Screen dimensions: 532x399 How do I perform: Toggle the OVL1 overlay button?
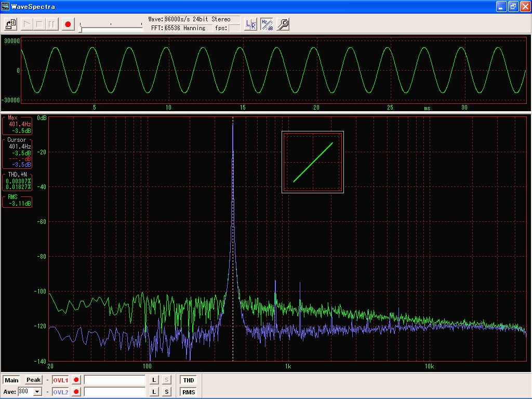[x=60, y=380]
